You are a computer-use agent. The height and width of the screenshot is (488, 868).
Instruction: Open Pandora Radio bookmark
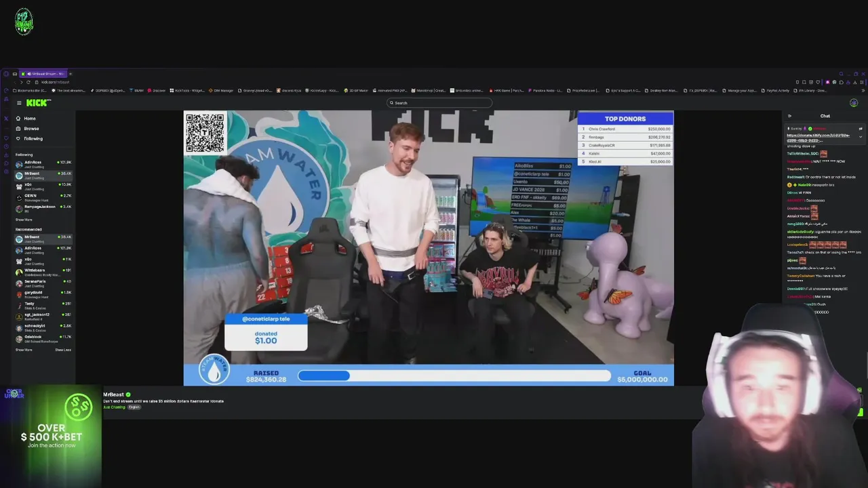click(x=544, y=90)
